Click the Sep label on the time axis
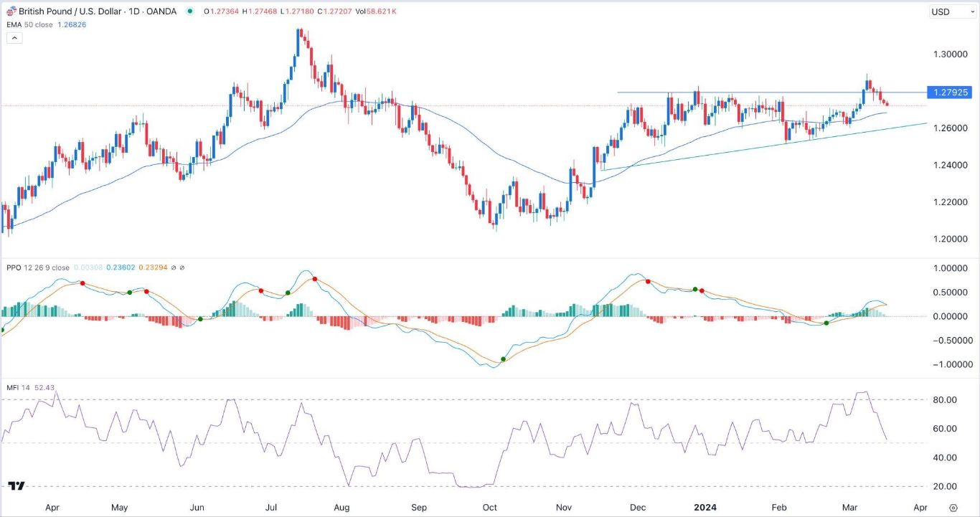 click(x=418, y=507)
